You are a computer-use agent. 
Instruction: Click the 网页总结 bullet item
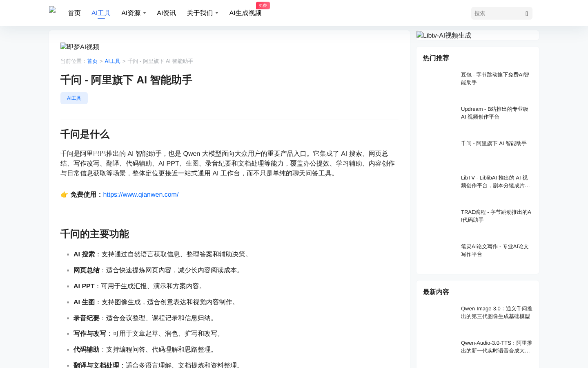click(158, 270)
